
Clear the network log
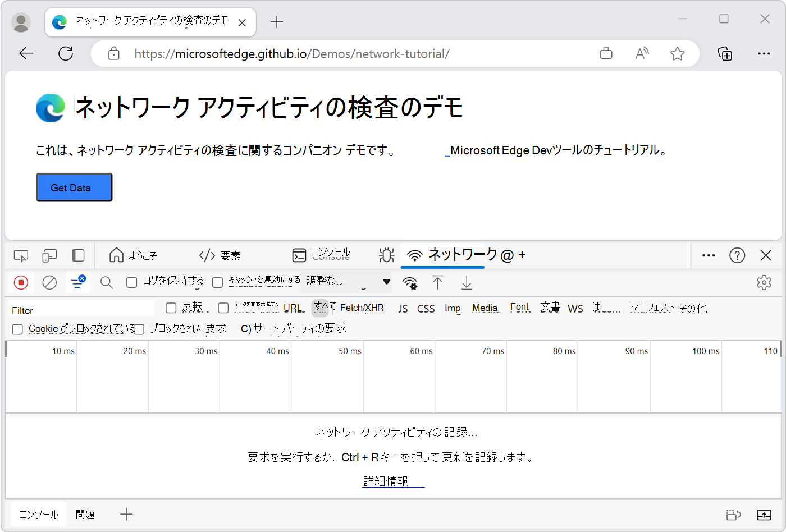pos(49,282)
